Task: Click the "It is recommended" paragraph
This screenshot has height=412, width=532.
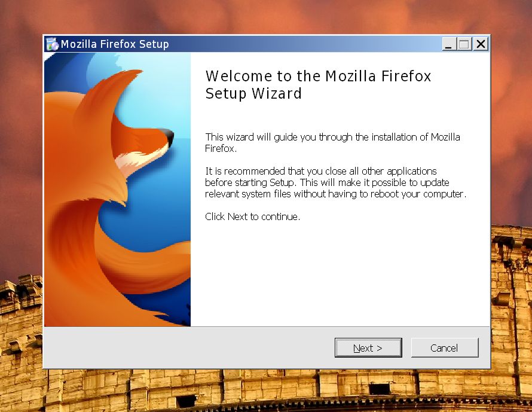Action: tap(335, 182)
